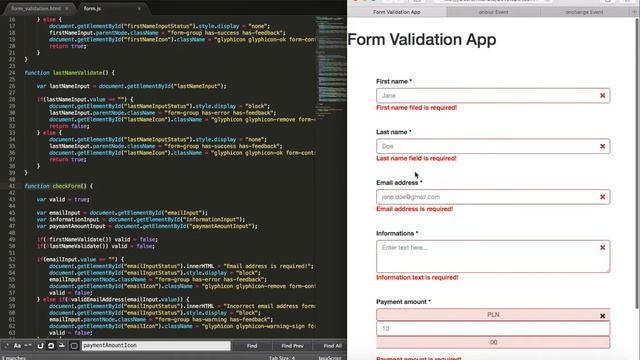
Task: Click 'if(!firstNameValidate()) valid = false;' line
Action: coord(97,240)
